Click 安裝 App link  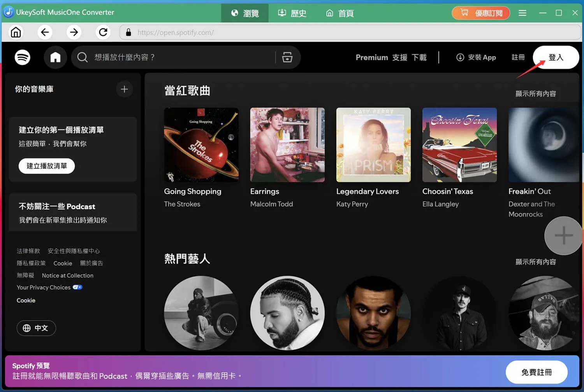(x=476, y=58)
